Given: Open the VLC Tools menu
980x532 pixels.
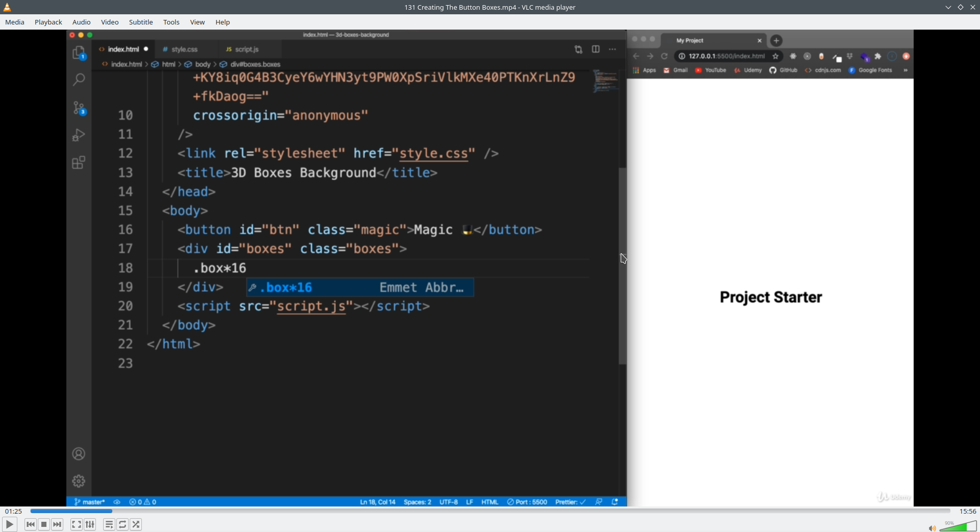Looking at the screenshot, I should pos(171,22).
